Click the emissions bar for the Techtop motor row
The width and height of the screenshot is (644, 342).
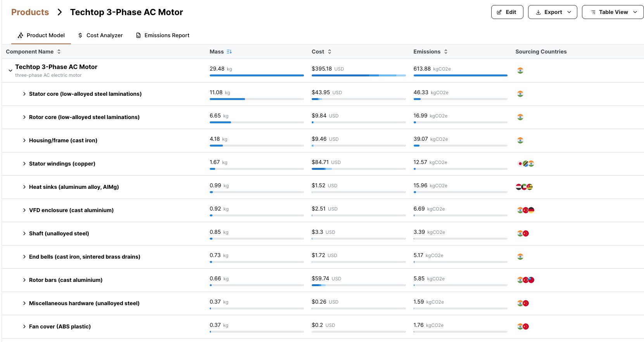coord(461,75)
